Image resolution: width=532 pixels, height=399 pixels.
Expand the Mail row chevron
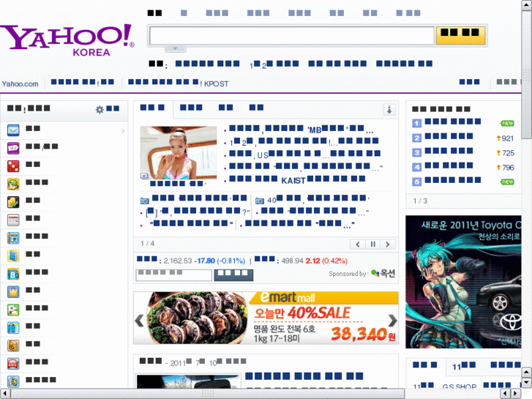pos(123,131)
